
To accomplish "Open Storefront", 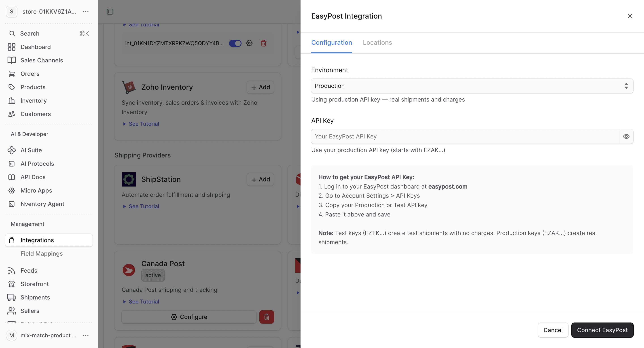I will pos(49,284).
